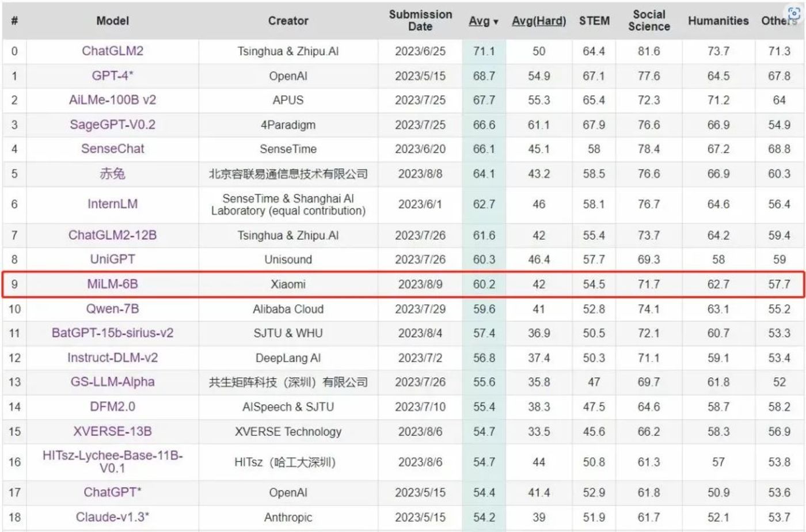Open the MiLM-6B highlighted model link

(x=112, y=284)
